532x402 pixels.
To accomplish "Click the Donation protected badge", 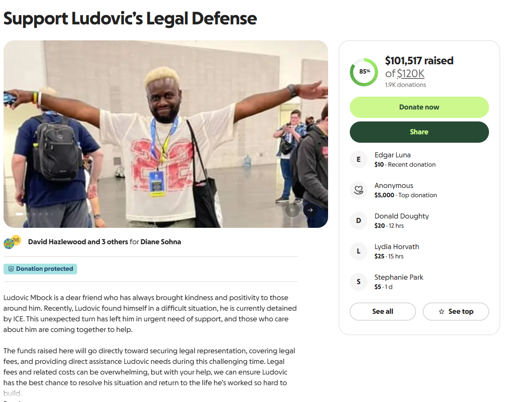I will click(x=40, y=269).
